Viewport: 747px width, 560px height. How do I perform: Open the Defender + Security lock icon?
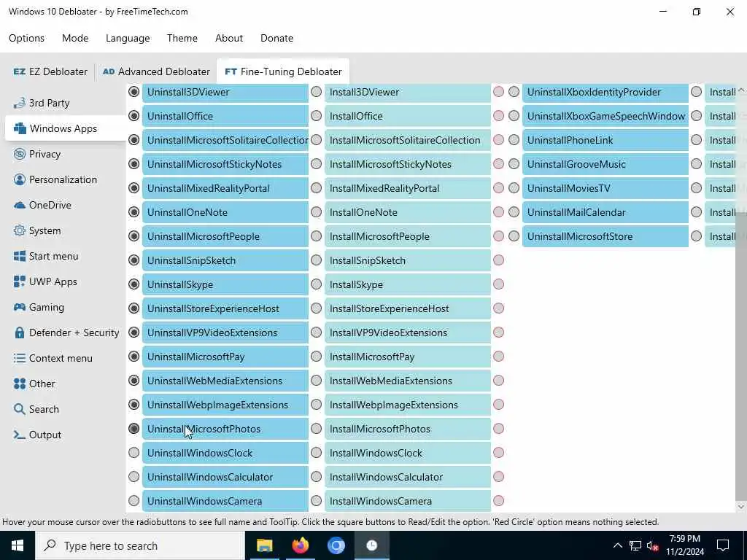click(x=20, y=332)
